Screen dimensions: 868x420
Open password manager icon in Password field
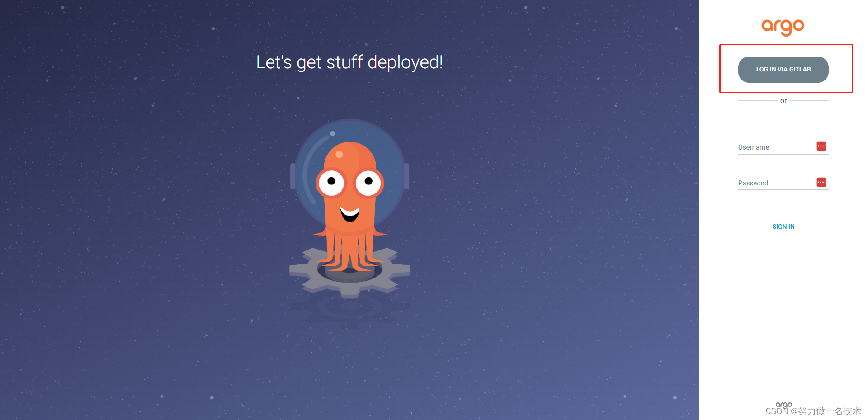821,182
